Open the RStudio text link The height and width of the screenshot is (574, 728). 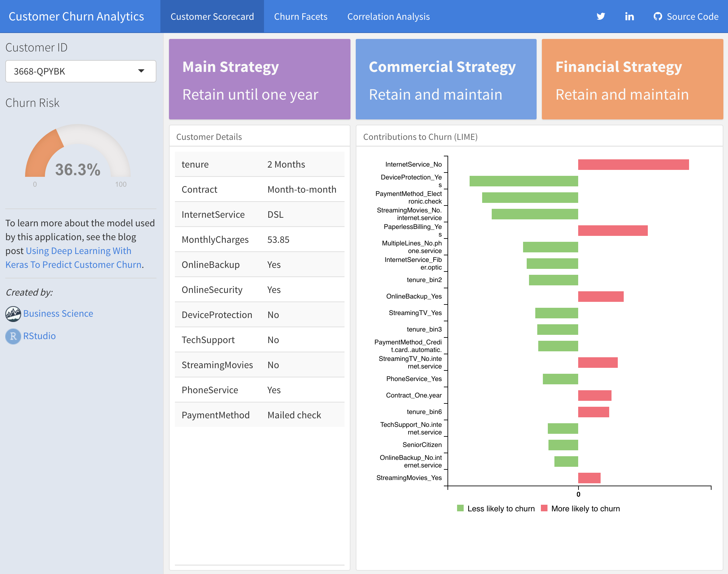pyautogui.click(x=39, y=336)
